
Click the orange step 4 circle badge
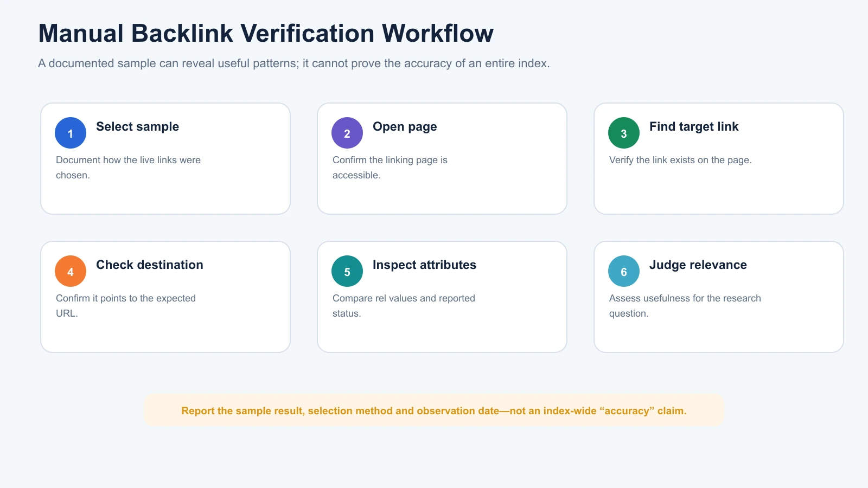click(x=71, y=271)
